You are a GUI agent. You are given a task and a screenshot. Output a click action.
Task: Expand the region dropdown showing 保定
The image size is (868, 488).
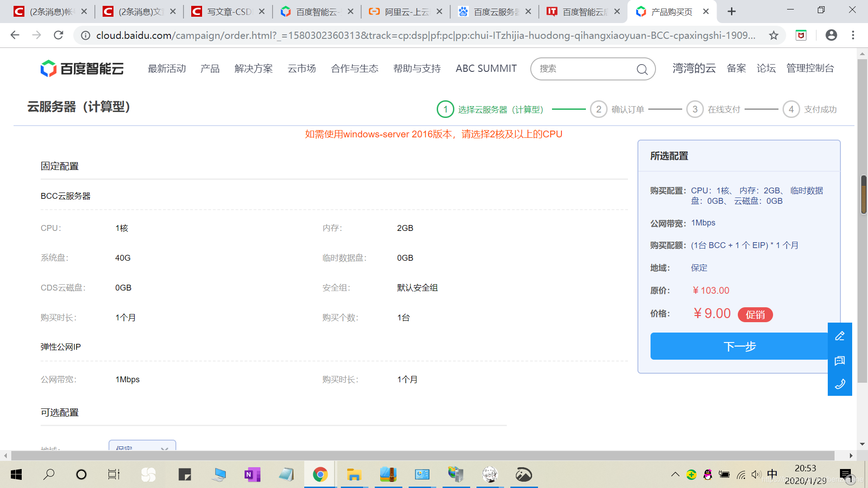(142, 446)
